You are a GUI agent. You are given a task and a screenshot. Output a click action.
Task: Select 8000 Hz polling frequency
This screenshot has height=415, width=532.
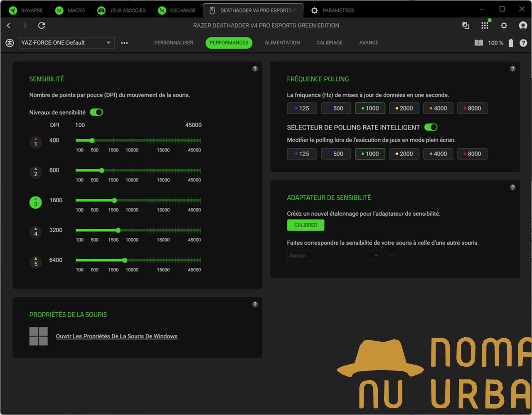pos(472,108)
